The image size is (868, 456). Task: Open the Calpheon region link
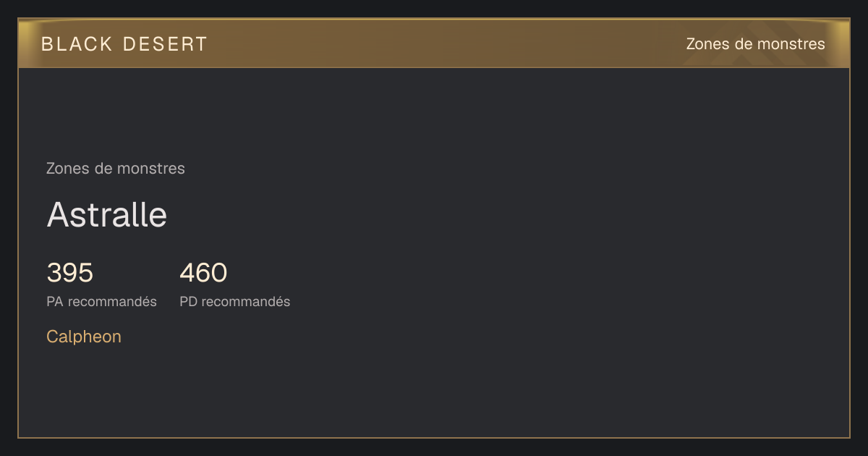84,337
